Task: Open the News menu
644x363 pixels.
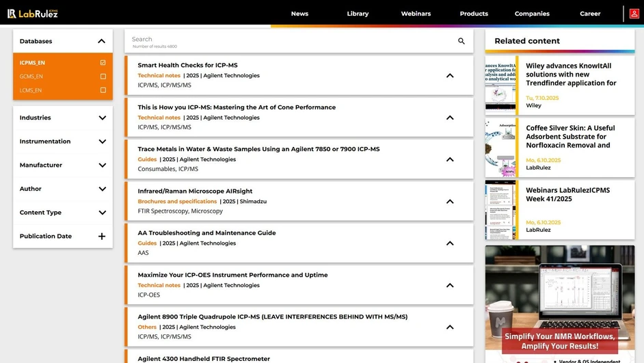Action: click(x=299, y=14)
